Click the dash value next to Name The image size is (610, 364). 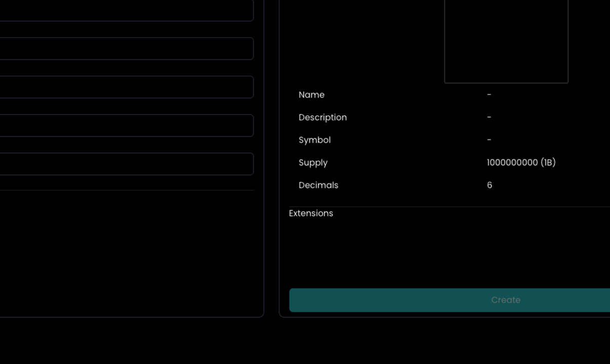489,95
